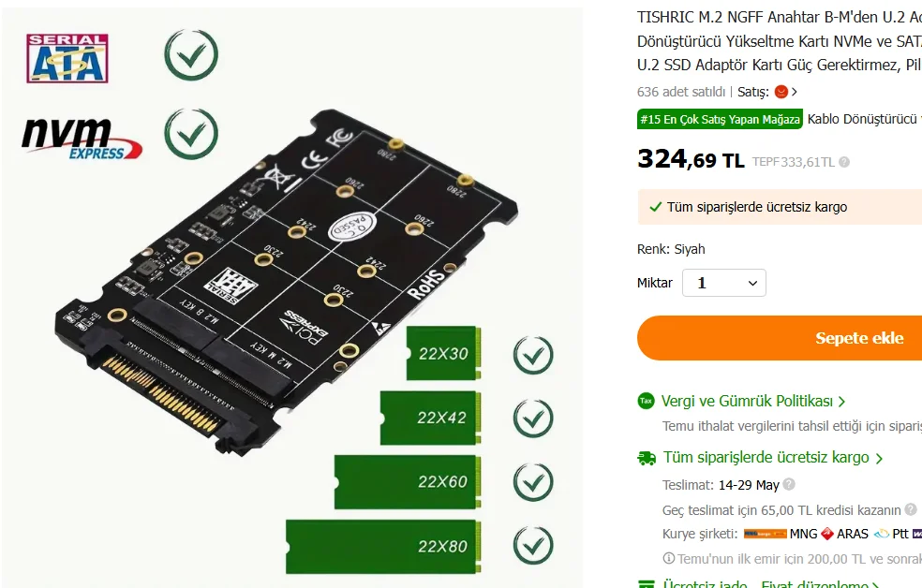Click the checkmark next to 22X80

[533, 546]
